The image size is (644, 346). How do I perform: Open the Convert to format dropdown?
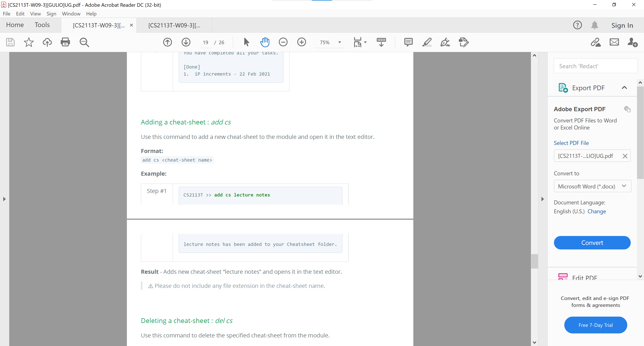(x=592, y=186)
